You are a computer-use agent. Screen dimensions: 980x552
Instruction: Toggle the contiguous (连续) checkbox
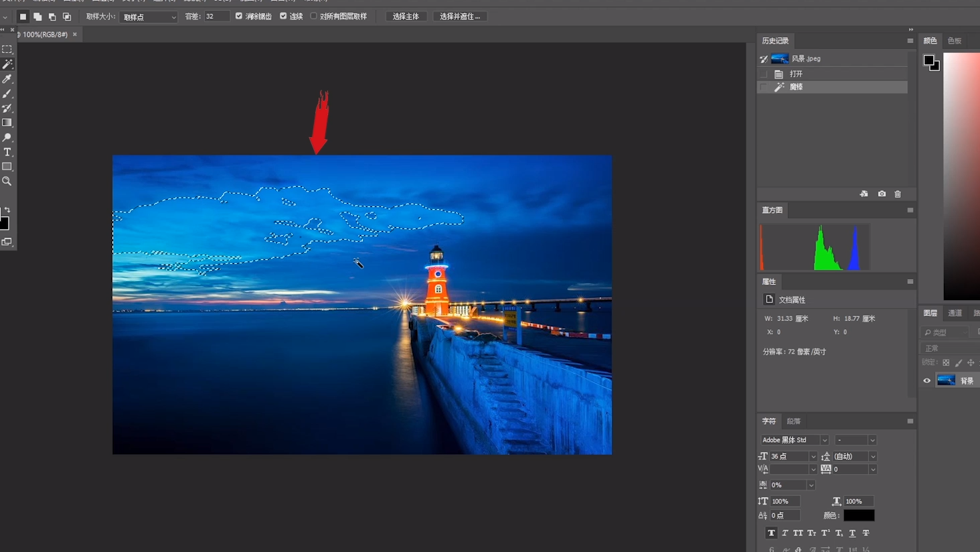283,16
